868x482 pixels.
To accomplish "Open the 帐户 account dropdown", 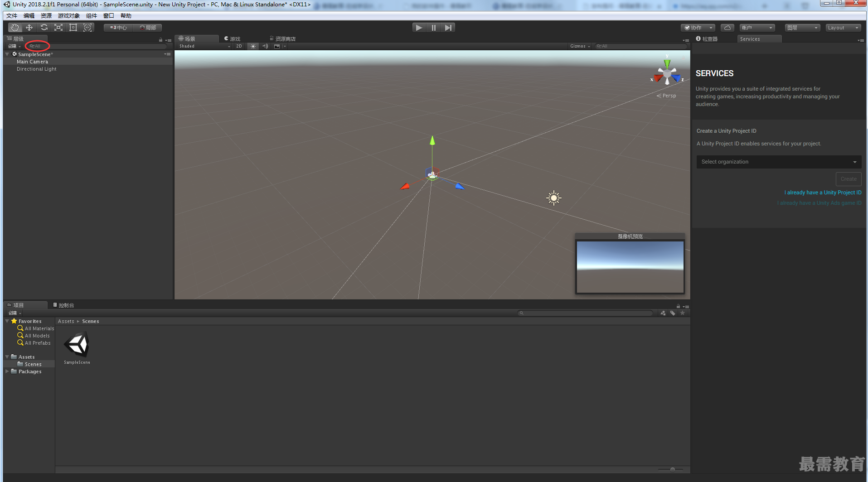I will click(x=757, y=28).
